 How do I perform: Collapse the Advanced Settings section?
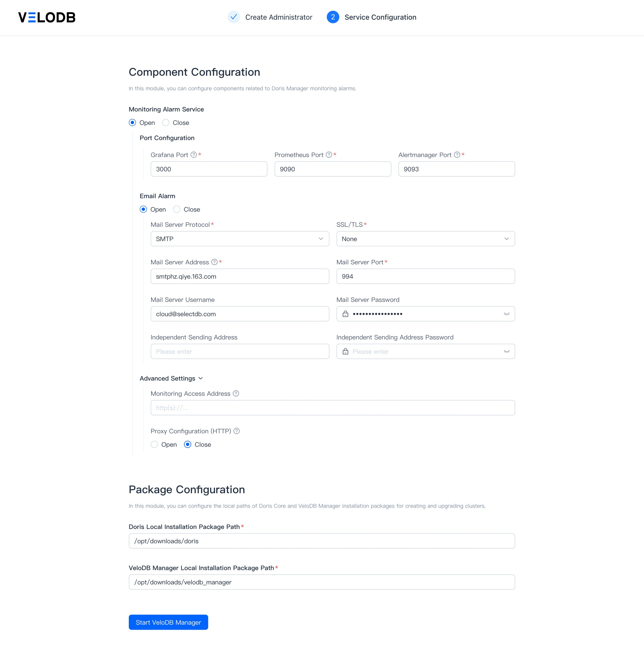point(171,378)
